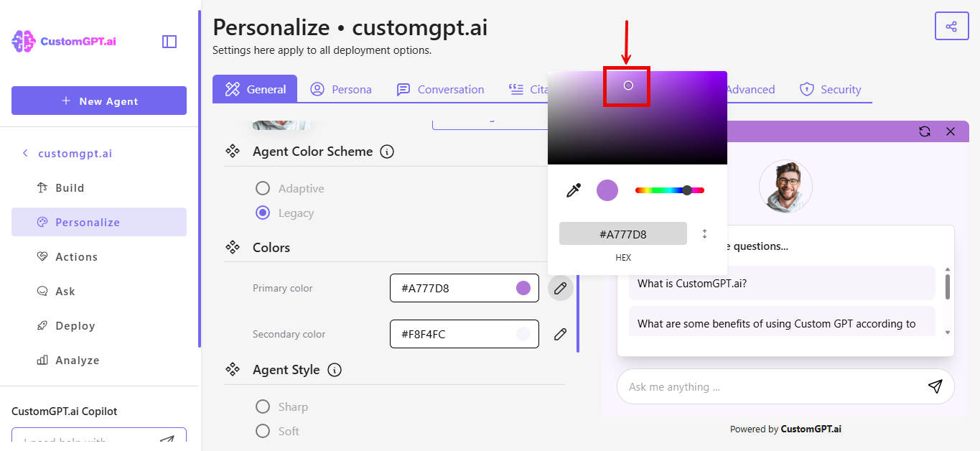Send a message with the paper plane icon
This screenshot has width=980, height=451.
935,386
